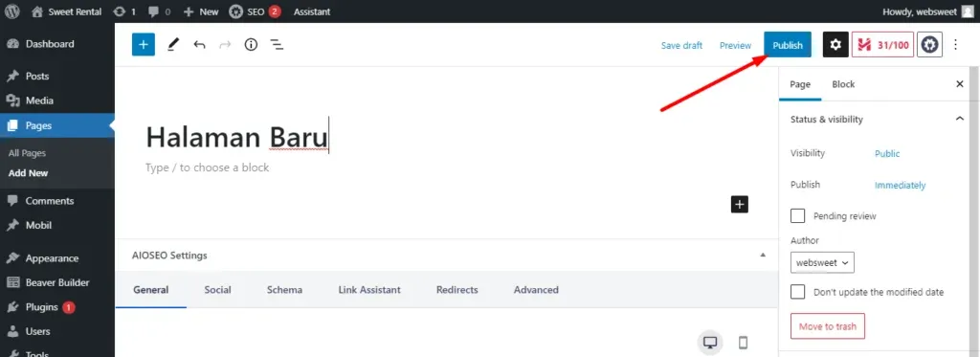Show document details info icon
The height and width of the screenshot is (357, 980).
click(251, 44)
